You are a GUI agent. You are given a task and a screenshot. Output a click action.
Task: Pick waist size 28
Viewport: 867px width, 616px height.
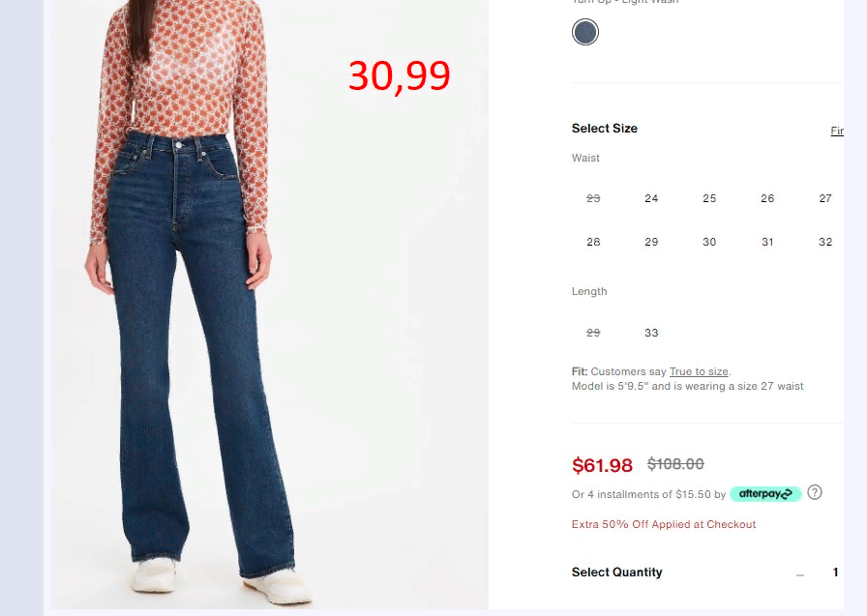click(x=593, y=242)
